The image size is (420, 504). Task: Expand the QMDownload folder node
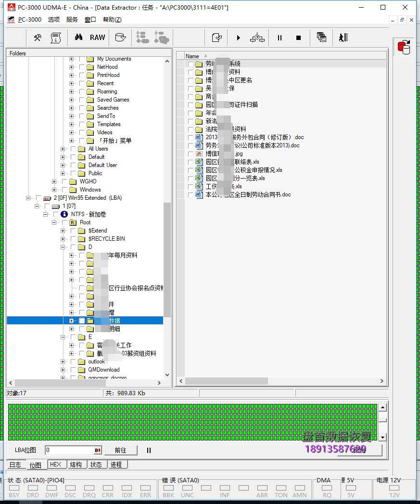[x=63, y=370]
